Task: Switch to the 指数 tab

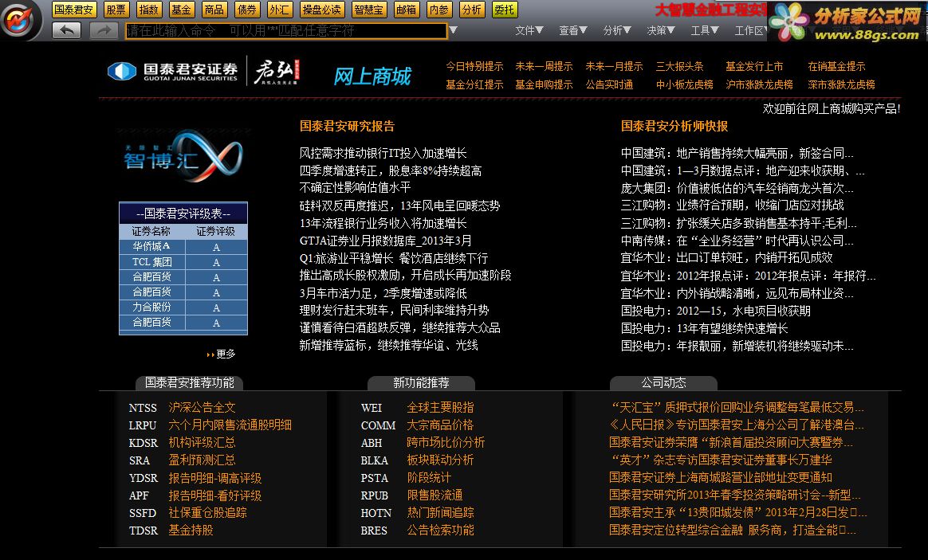Action: coord(148,10)
